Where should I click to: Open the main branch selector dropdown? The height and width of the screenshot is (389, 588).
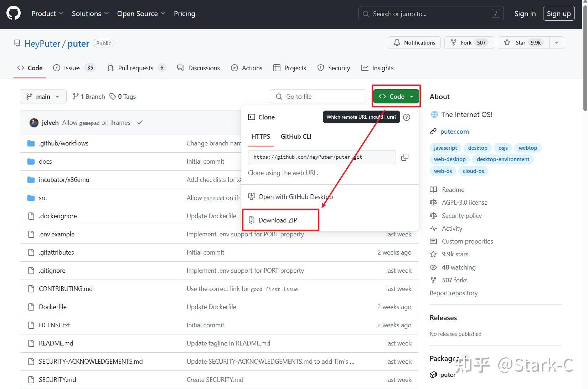(43, 97)
